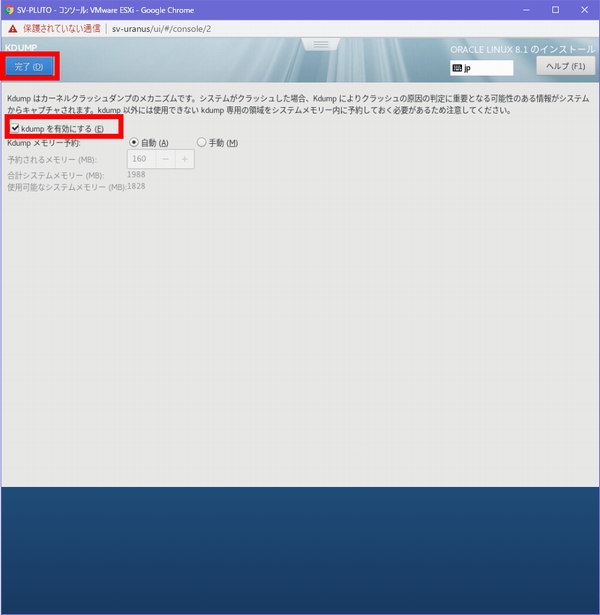
Task: Increase reserved memory with plus button
Action: (x=185, y=159)
